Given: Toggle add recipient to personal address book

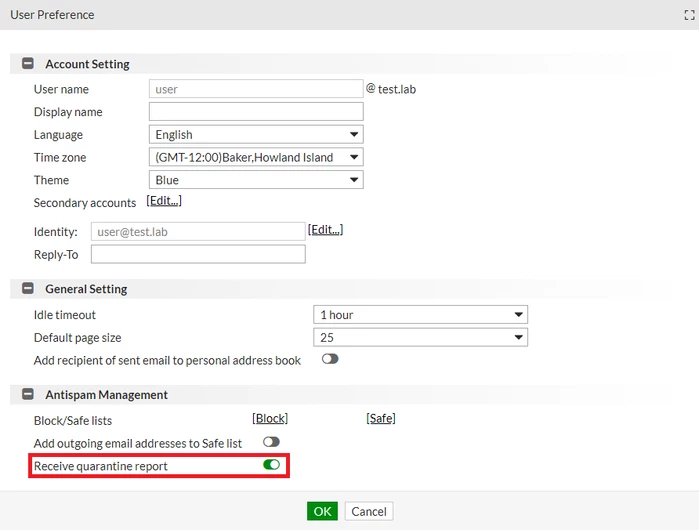Looking at the screenshot, I should pos(330,359).
